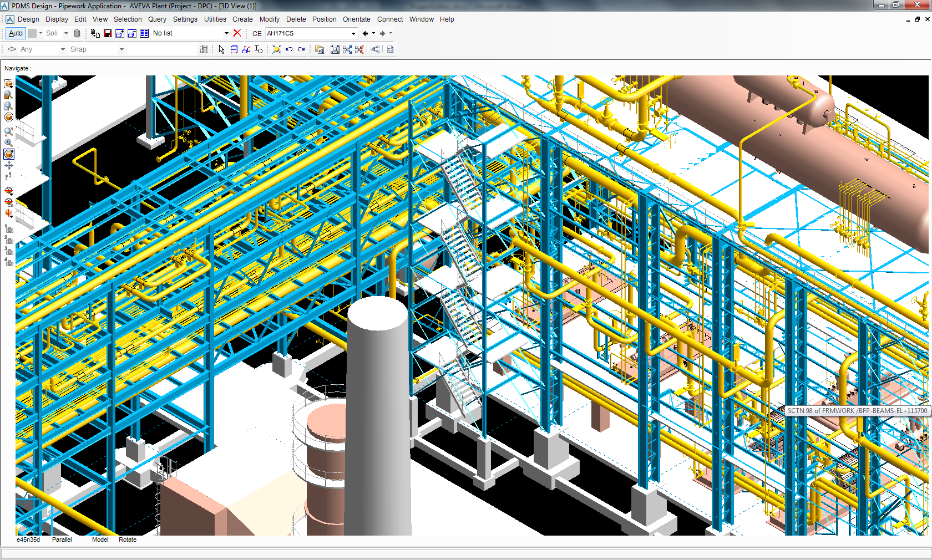Image resolution: width=932 pixels, height=560 pixels.
Task: Click the copy list elements icon
Action: pos(95,33)
